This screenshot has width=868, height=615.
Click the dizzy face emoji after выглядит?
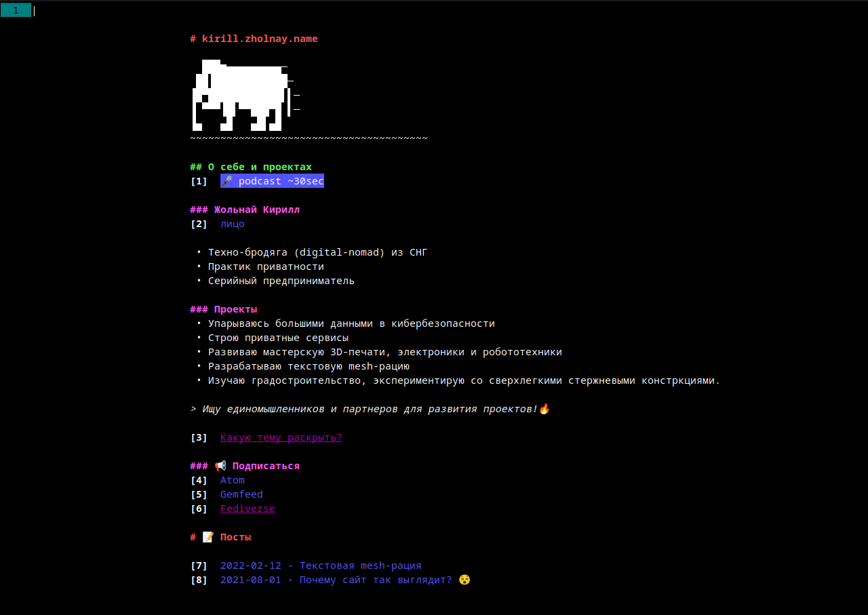pos(465,580)
